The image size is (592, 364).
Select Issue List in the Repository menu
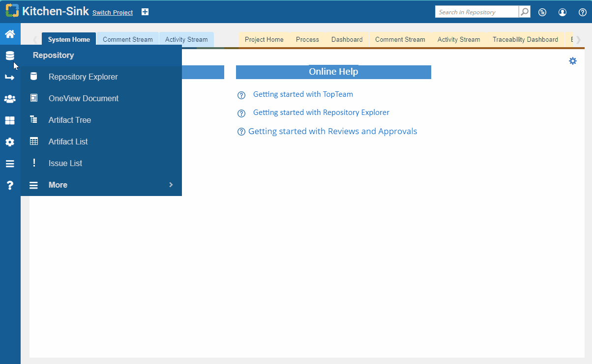click(x=101, y=163)
